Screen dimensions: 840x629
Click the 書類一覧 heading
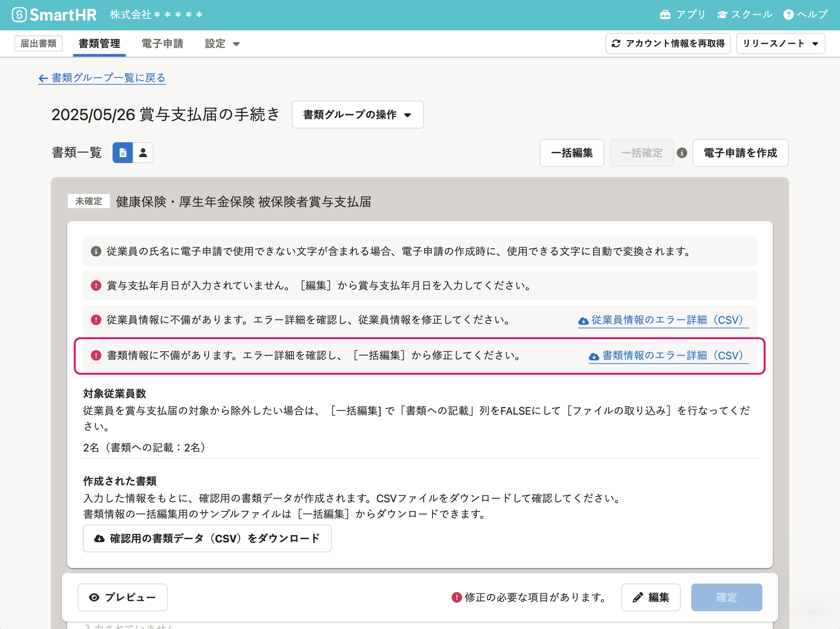[x=77, y=153]
